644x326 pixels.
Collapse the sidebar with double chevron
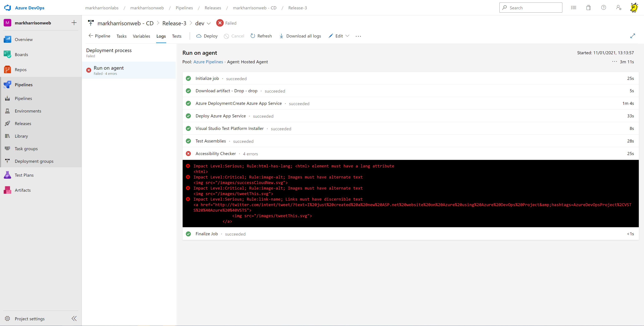pyautogui.click(x=74, y=318)
